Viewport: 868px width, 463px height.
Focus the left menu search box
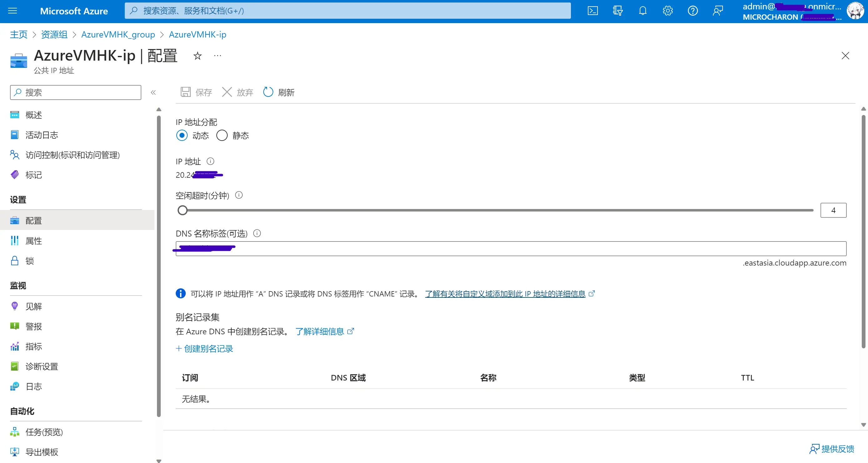[x=75, y=92]
